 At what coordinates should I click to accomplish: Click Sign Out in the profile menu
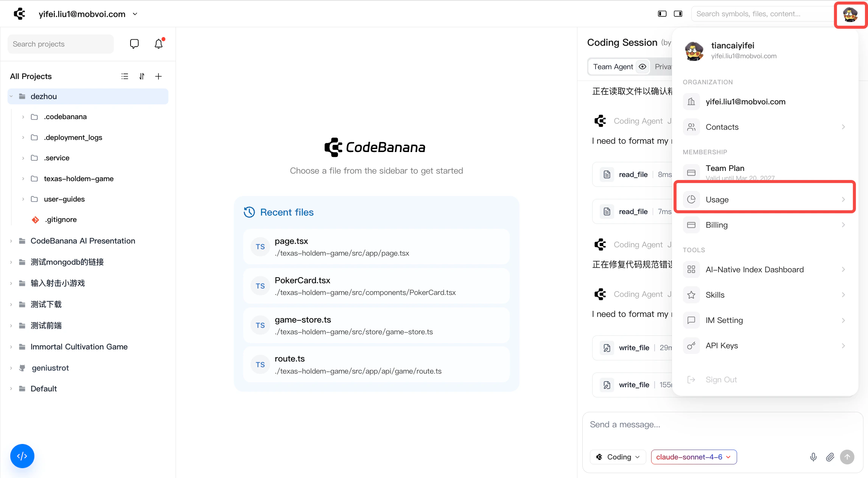click(721, 379)
